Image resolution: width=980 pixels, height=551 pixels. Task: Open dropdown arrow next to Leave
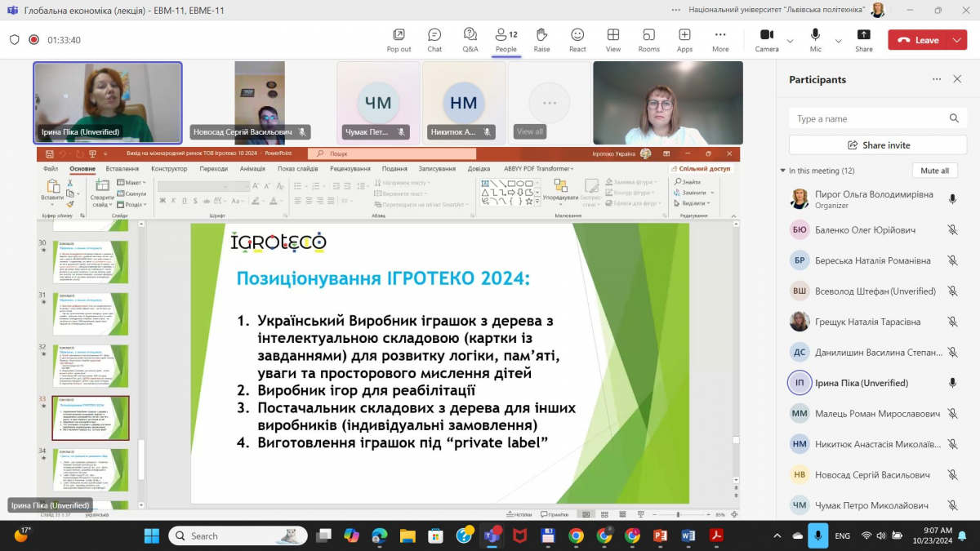[x=956, y=40]
